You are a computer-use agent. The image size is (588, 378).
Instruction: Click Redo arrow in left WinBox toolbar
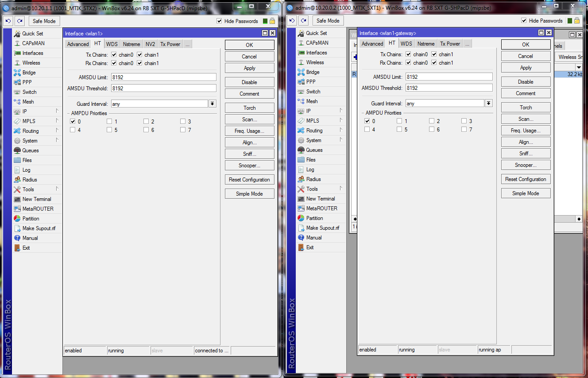pyautogui.click(x=19, y=21)
